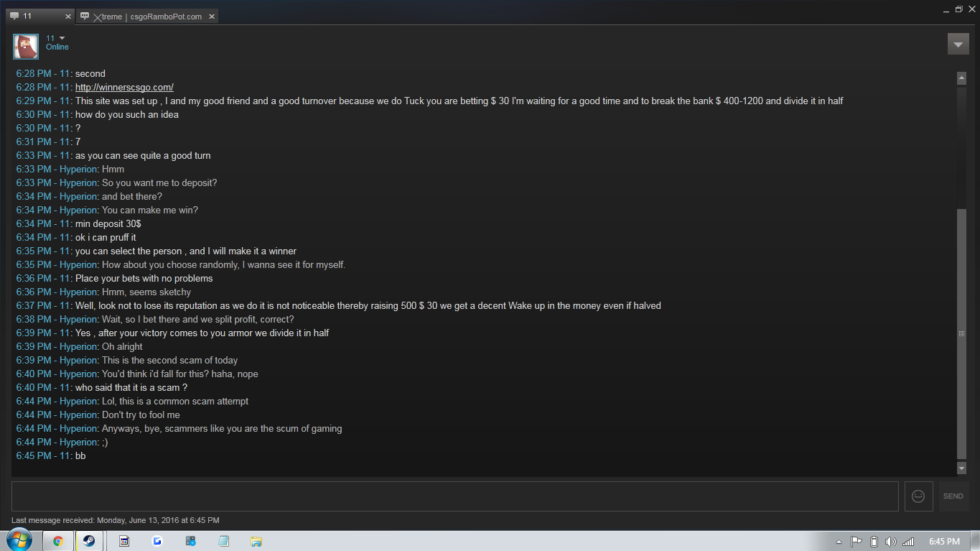980x551 pixels.
Task: Open the winnerscsgo.com link
Action: 124,87
